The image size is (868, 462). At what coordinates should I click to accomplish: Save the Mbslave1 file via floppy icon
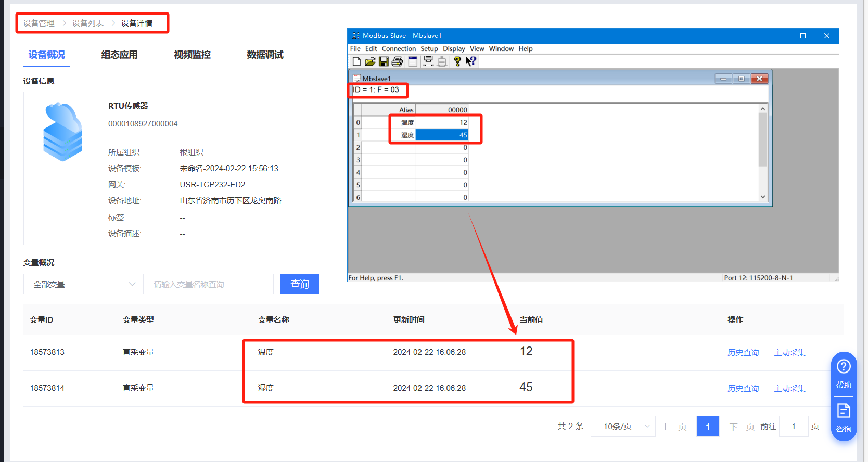384,61
